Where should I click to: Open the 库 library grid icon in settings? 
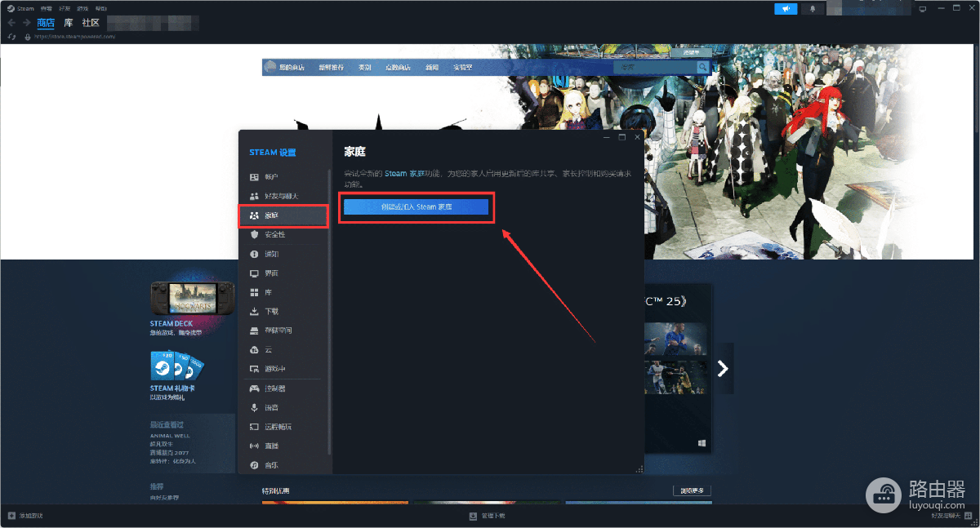click(254, 292)
